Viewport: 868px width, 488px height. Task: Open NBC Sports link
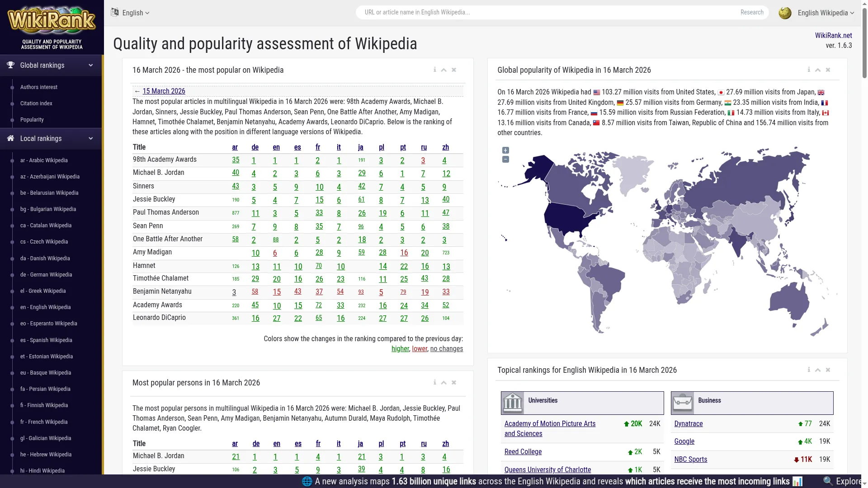point(690,459)
